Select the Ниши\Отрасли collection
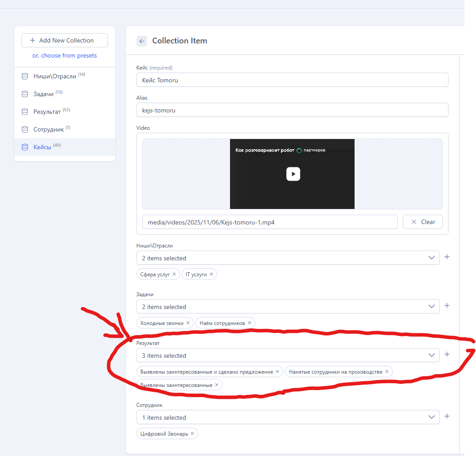The height and width of the screenshot is (456, 476). 65,76
